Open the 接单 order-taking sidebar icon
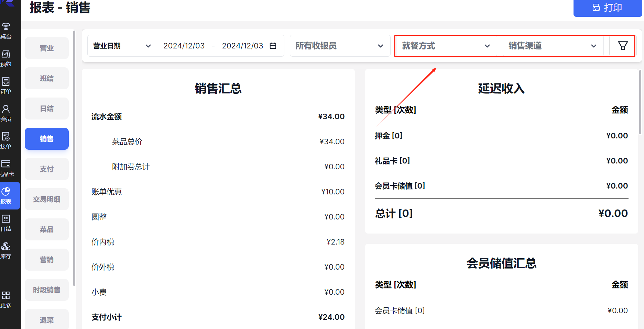 [6, 141]
